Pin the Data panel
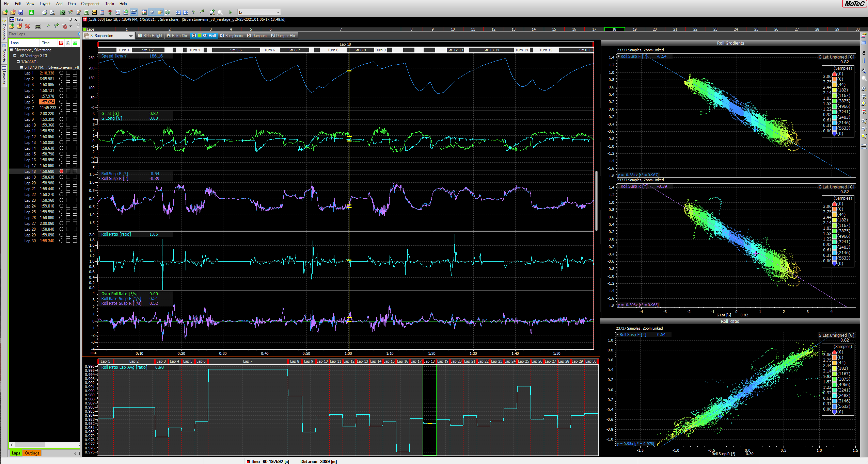Viewport: 868px width, 464px height. pos(70,20)
